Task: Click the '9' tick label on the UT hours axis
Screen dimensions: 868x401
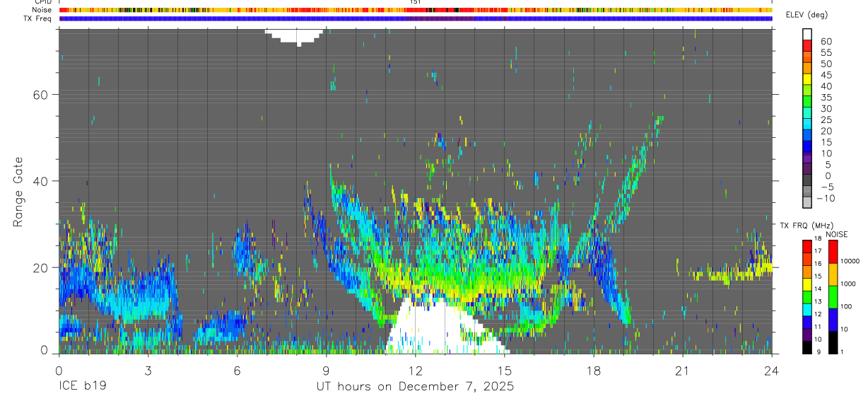Action: click(326, 370)
